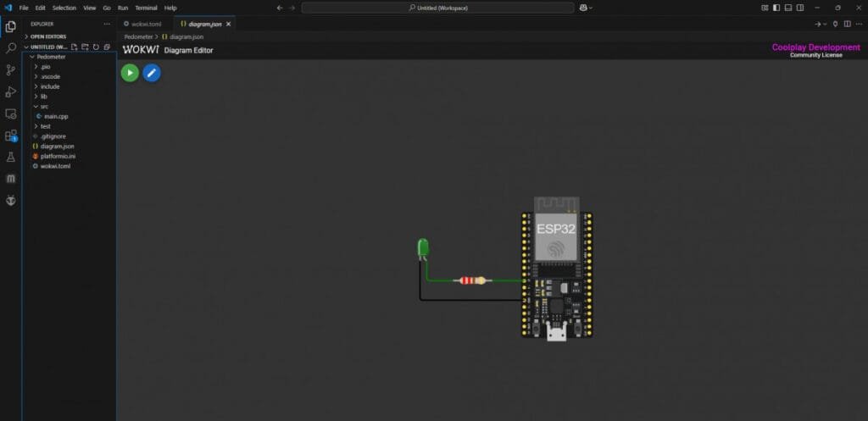Image resolution: width=868 pixels, height=421 pixels.
Task: Open the activity bar view with the letter M icon
Action: [10, 179]
